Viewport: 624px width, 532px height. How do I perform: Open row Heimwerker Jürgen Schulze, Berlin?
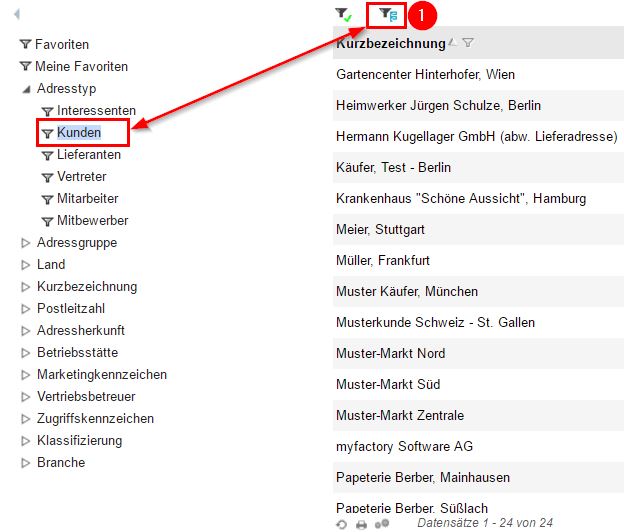(x=478, y=105)
